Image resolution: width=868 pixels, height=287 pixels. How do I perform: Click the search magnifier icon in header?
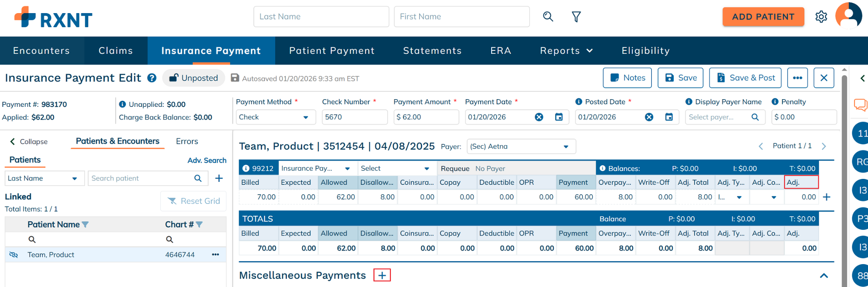548,17
